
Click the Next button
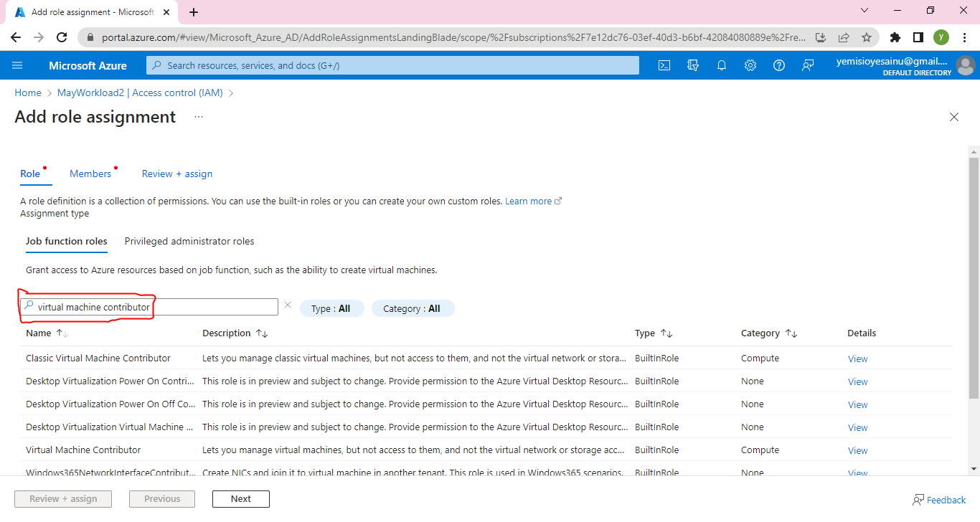tap(240, 499)
